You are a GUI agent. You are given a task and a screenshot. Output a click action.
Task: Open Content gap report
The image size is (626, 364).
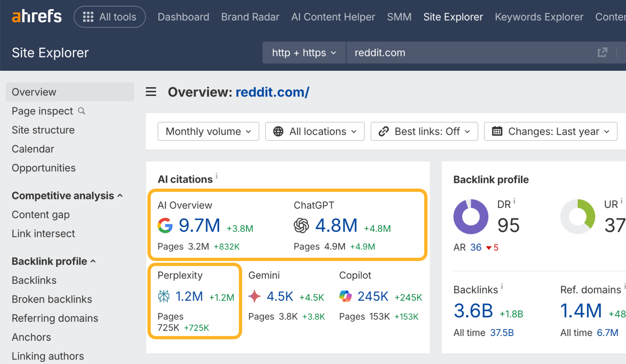point(41,215)
